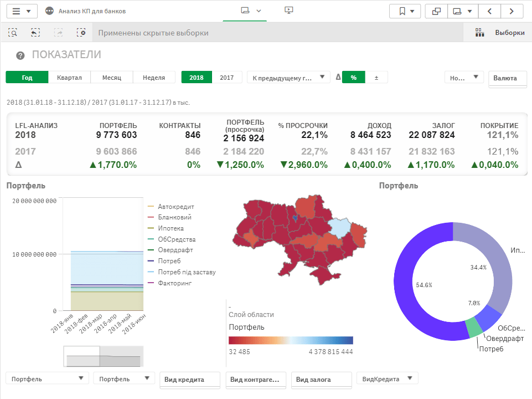Open the ВидКредита dropdown
Screen dimensions: 532x399
(x=387, y=378)
